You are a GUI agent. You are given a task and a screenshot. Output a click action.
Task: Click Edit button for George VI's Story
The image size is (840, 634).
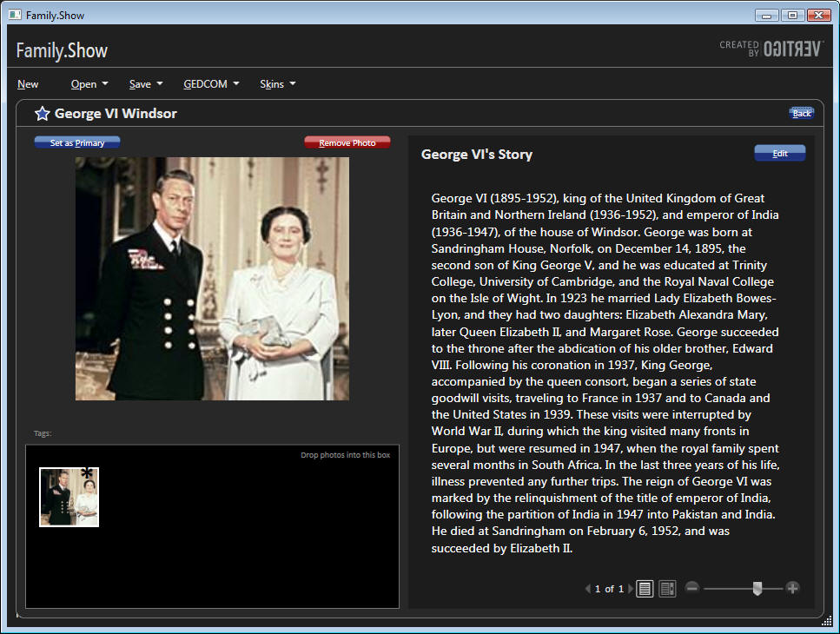click(x=779, y=154)
